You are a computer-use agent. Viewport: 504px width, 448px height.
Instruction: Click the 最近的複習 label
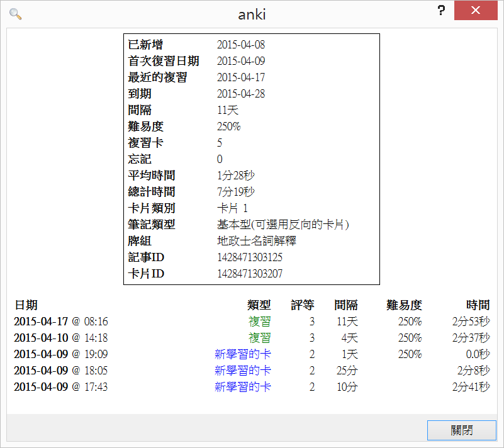point(157,77)
